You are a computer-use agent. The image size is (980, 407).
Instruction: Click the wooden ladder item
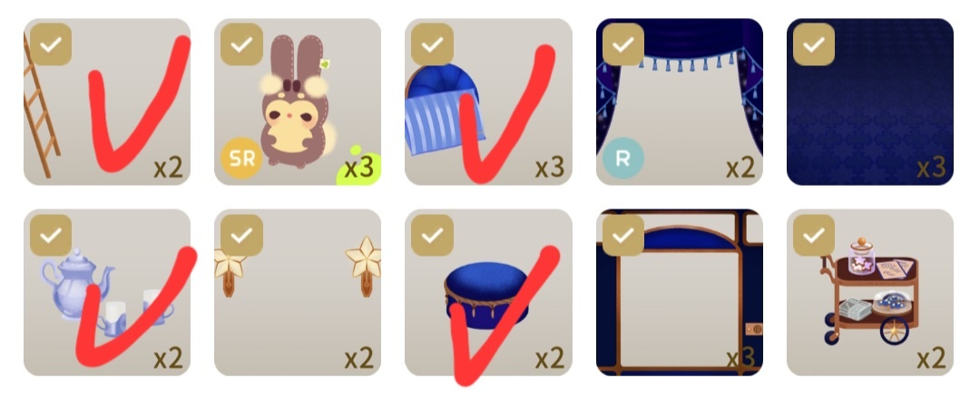(x=107, y=102)
